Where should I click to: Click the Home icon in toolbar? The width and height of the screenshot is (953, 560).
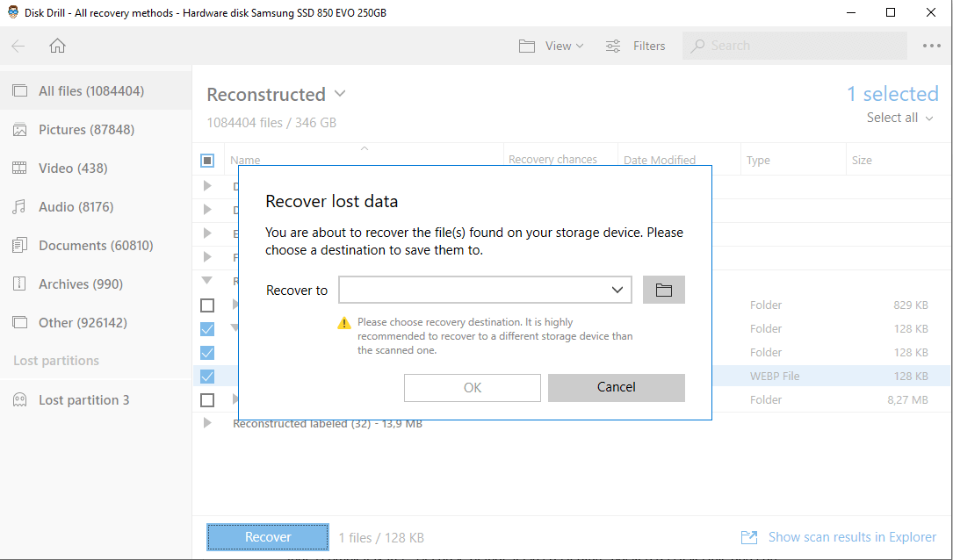pyautogui.click(x=57, y=47)
